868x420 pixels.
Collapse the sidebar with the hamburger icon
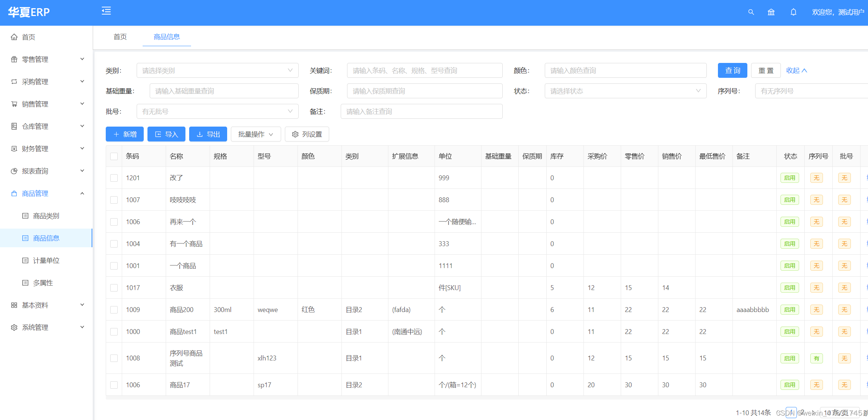106,11
